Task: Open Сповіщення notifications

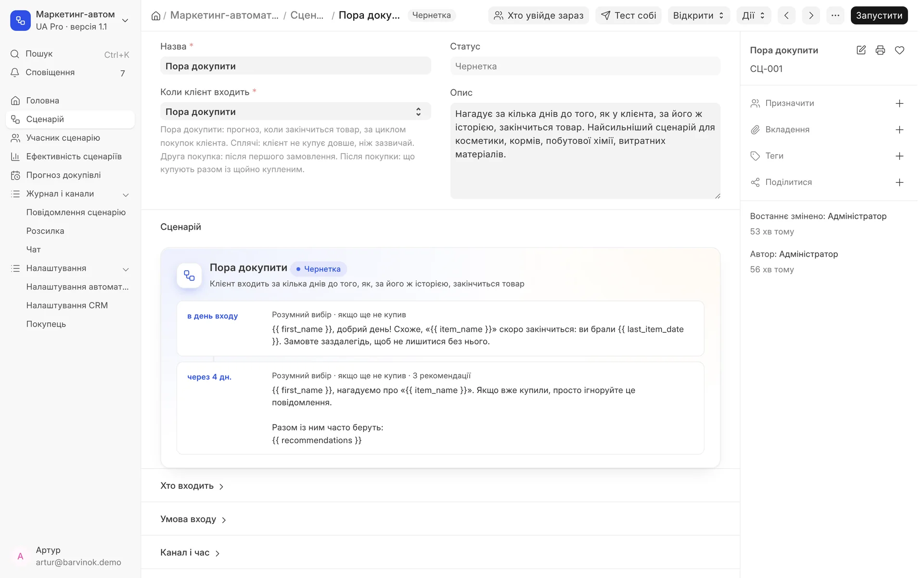Action: (x=70, y=73)
